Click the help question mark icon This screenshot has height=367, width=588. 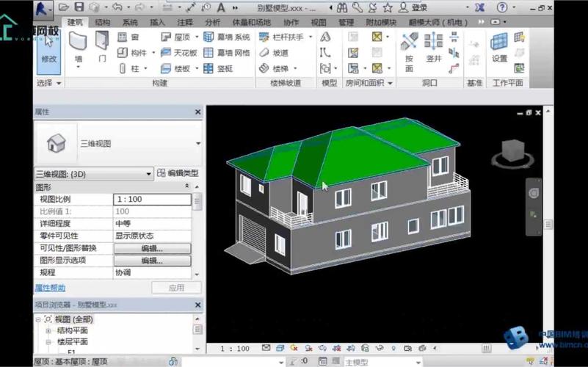coord(502,7)
